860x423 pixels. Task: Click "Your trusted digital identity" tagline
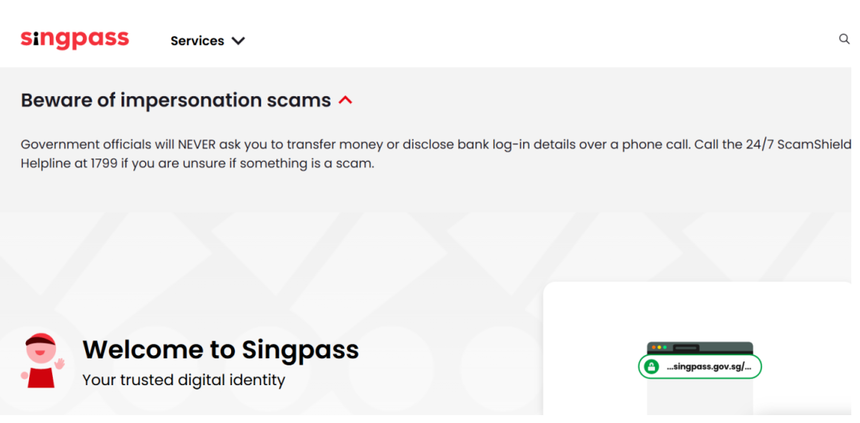[x=183, y=380]
